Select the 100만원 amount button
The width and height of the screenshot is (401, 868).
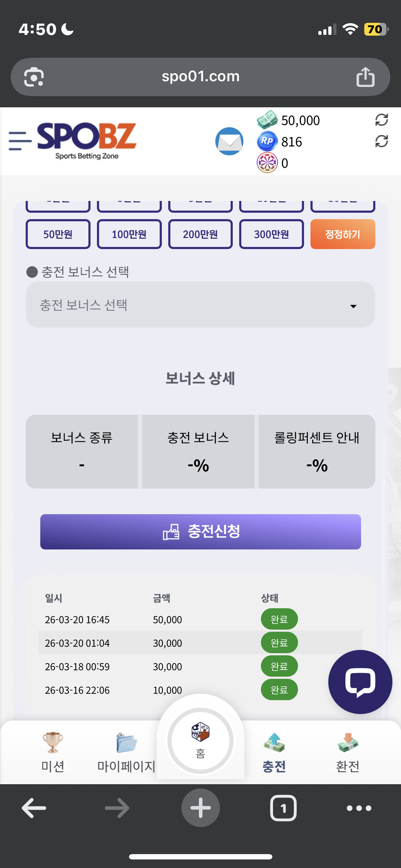pyautogui.click(x=129, y=234)
